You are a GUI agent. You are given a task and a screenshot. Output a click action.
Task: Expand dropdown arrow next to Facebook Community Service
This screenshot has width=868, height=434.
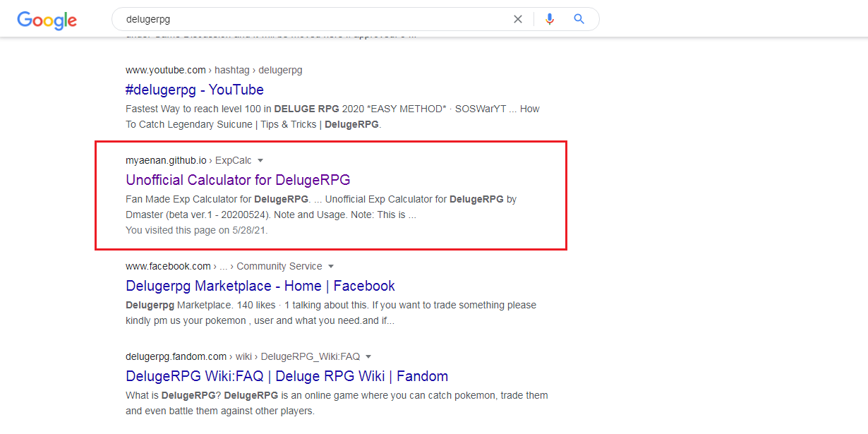pyautogui.click(x=330, y=267)
